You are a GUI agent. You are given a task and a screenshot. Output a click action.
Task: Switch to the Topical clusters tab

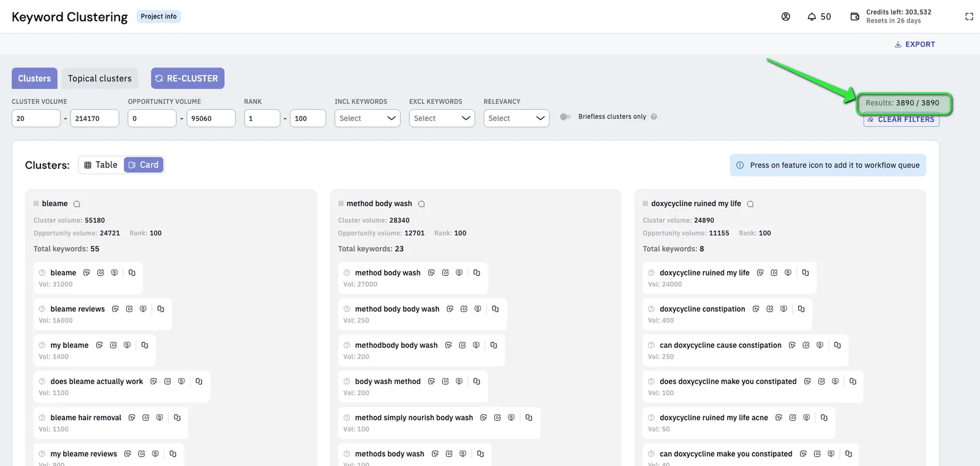pos(100,78)
